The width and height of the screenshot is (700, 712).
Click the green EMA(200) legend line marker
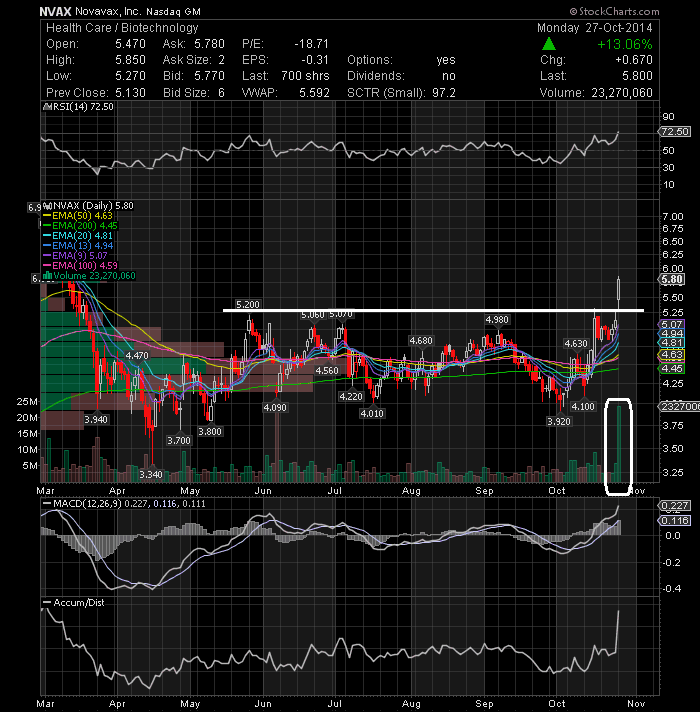[x=47, y=226]
